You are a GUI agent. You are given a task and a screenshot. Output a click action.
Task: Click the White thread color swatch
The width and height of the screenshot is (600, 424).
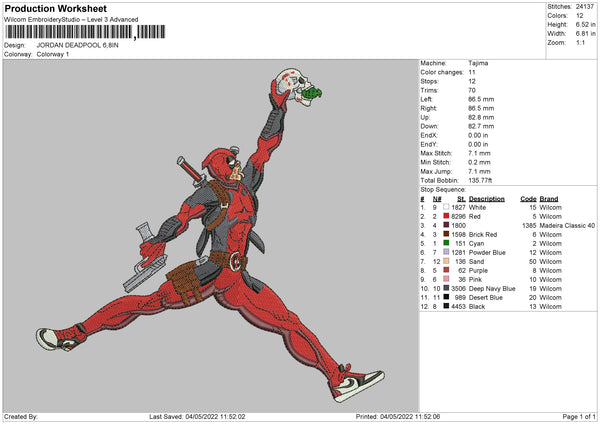[446, 207]
